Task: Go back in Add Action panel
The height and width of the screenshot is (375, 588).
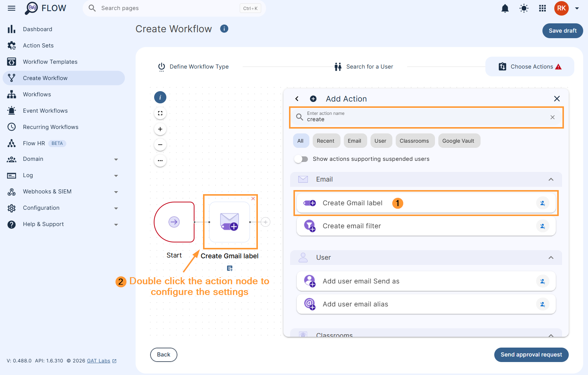Action: coord(297,99)
